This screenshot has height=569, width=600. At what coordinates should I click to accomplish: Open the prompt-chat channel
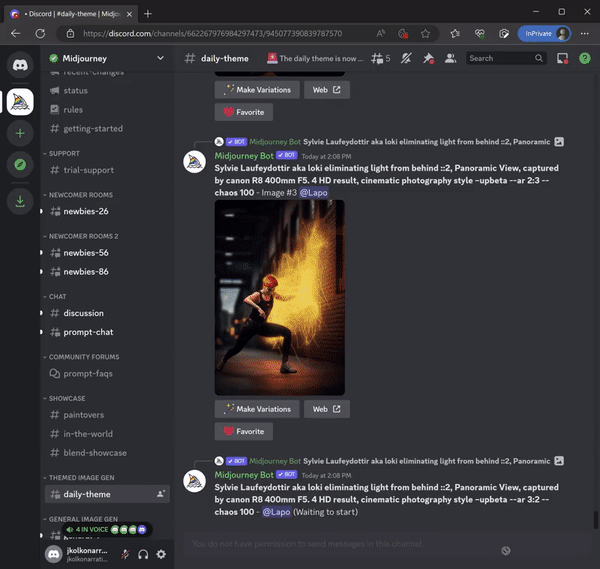107,332
